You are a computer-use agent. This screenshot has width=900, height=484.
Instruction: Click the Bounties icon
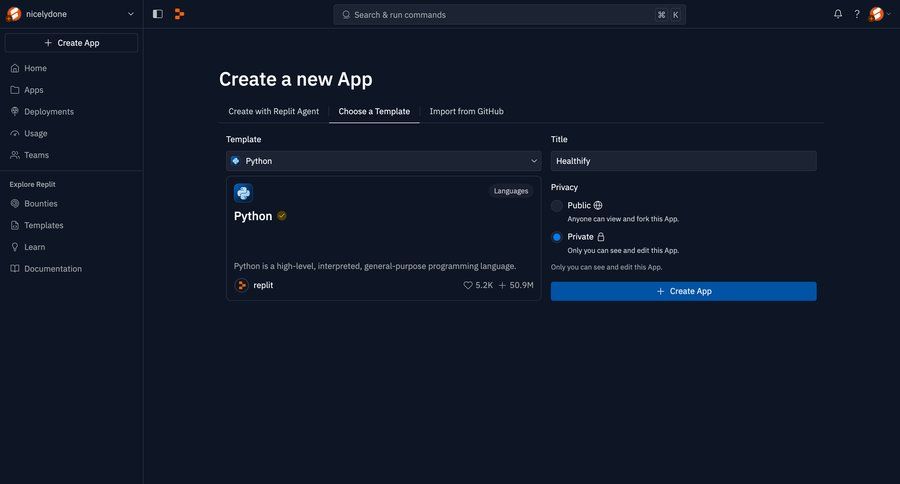15,203
